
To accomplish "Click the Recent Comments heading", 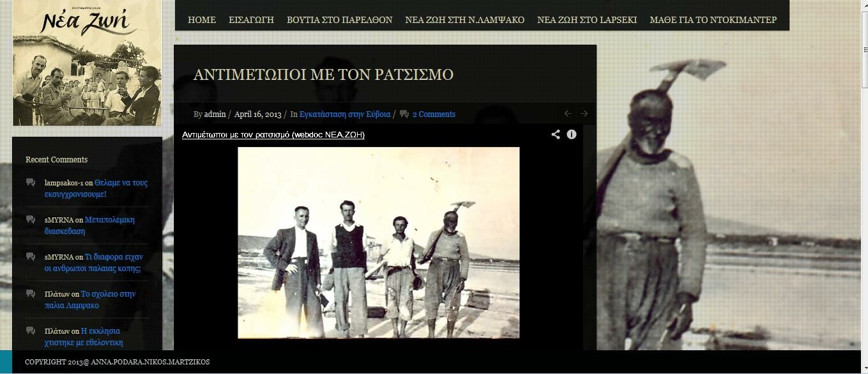I will click(56, 160).
